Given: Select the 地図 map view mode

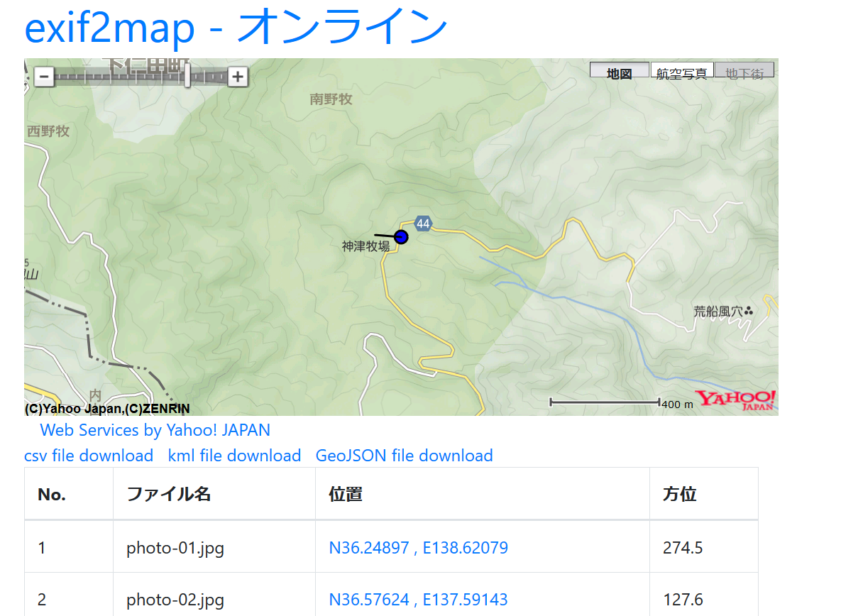Looking at the screenshot, I should (x=619, y=70).
